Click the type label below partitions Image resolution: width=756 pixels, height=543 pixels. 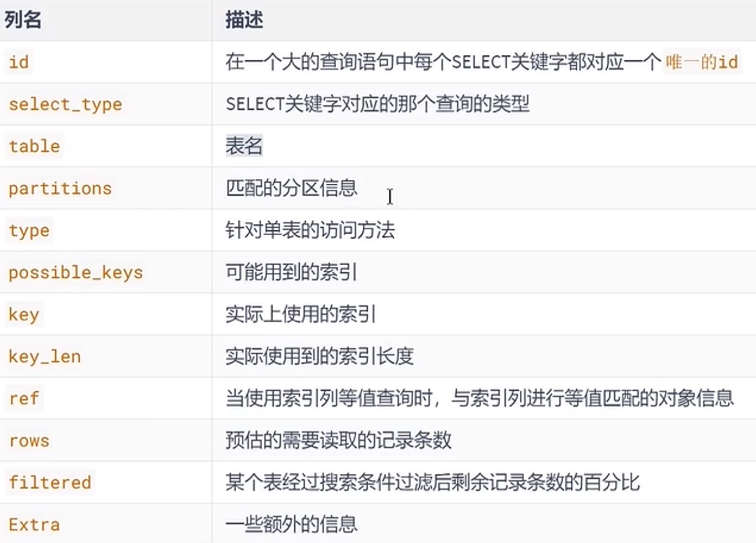pyautogui.click(x=29, y=230)
